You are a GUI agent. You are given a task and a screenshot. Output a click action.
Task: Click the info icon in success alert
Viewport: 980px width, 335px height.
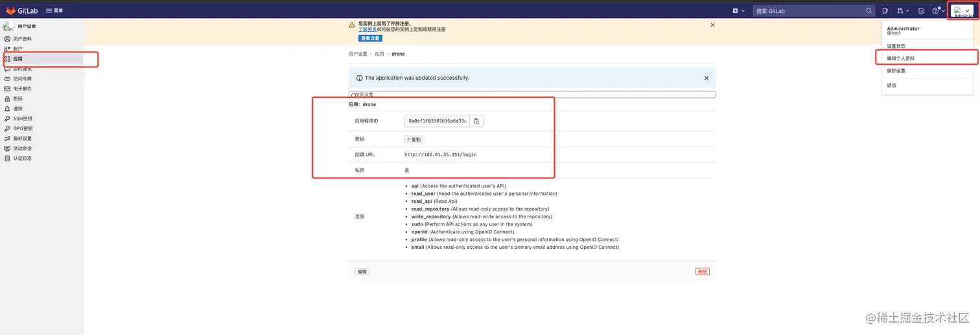[x=360, y=78]
